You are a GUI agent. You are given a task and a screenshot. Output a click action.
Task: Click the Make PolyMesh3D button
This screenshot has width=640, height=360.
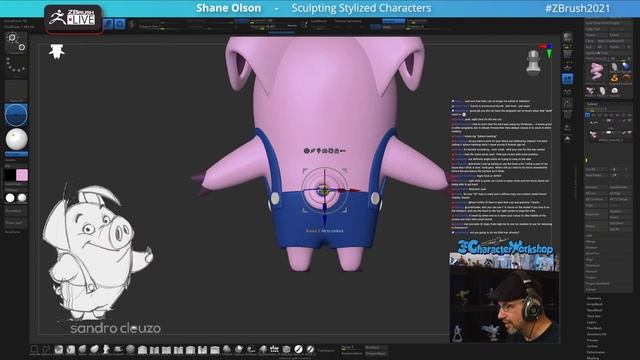point(614,41)
